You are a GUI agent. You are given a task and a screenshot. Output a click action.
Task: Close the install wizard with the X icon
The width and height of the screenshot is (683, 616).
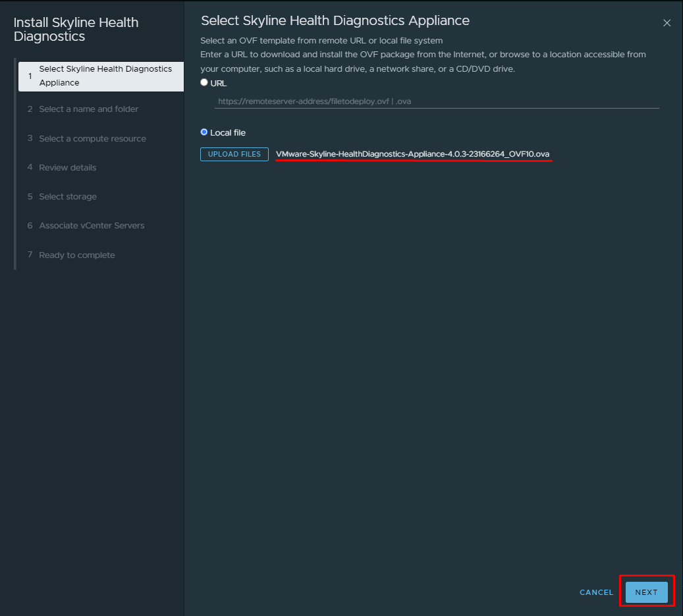point(667,23)
